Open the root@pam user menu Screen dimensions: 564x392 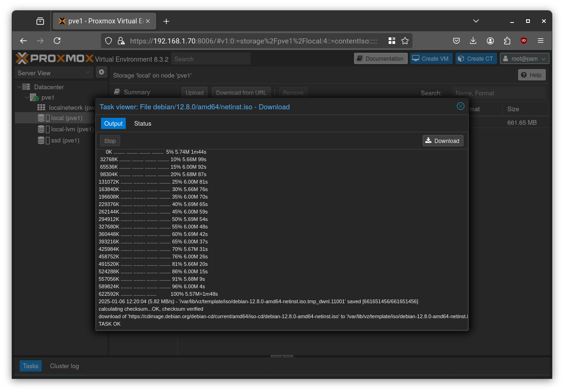pyautogui.click(x=524, y=58)
